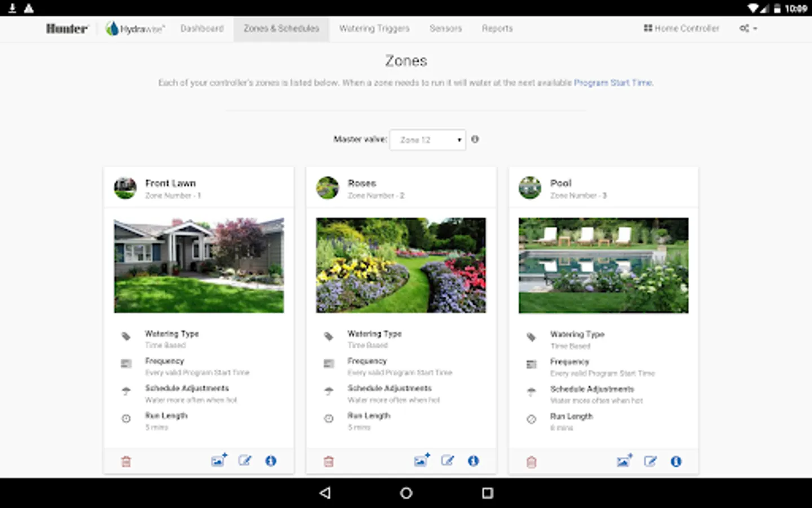Click the Roses zone title
The height and width of the screenshot is (508, 812).
point(362,183)
